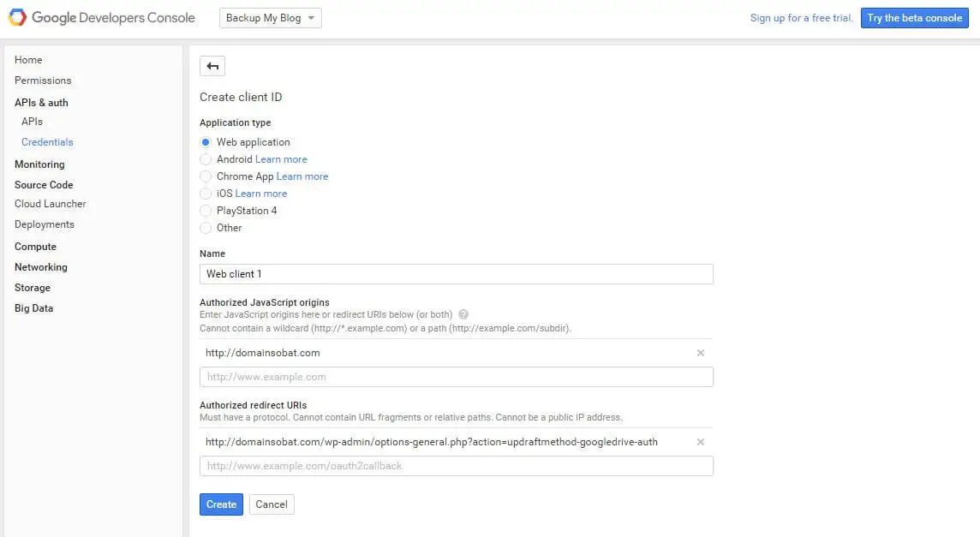This screenshot has height=537, width=980.
Task: Click the Create button
Action: tap(221, 504)
